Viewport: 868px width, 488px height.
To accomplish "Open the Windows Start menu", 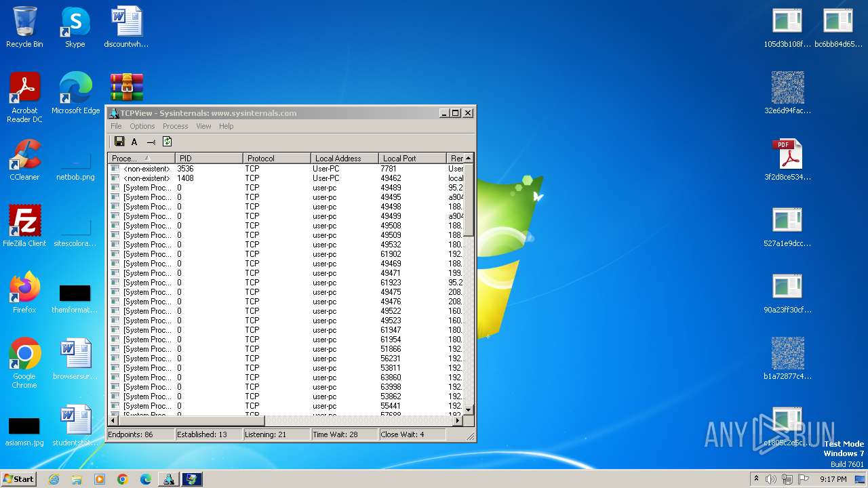I will 18,479.
